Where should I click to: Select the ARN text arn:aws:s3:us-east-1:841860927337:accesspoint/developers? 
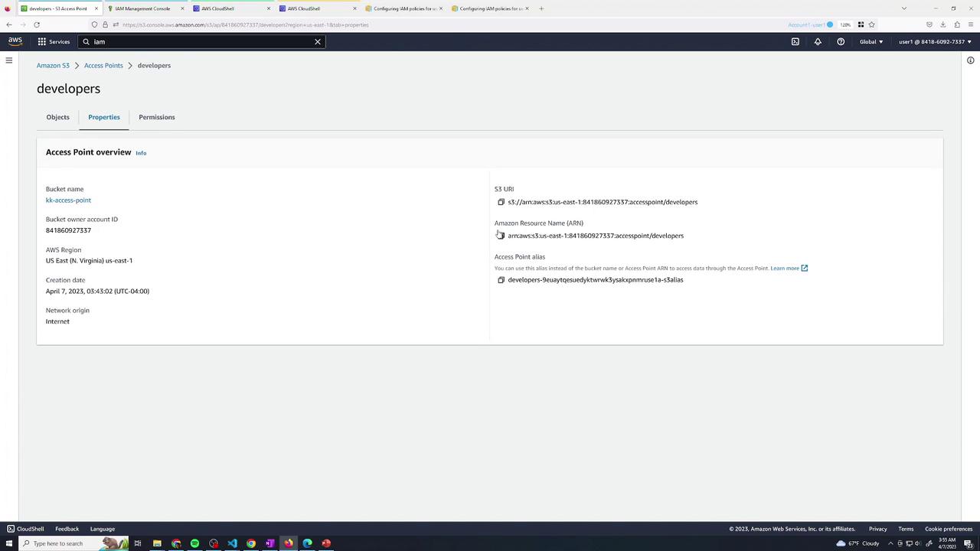596,236
